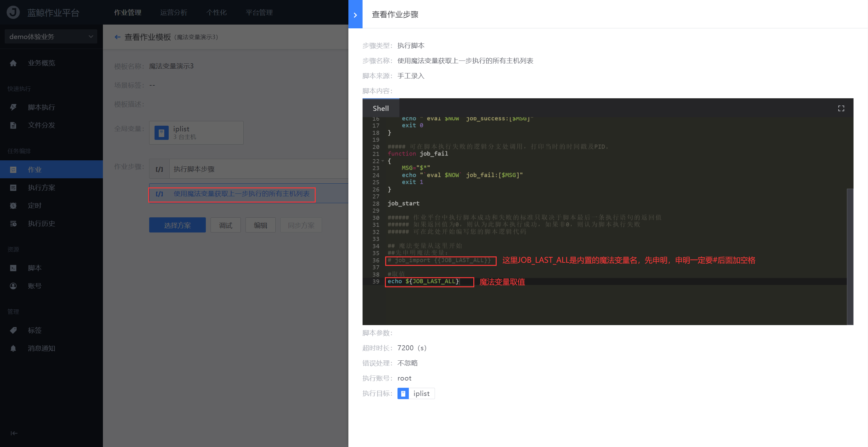Collapse the left sidebar with arrow icon
The height and width of the screenshot is (447, 868).
[x=14, y=433]
